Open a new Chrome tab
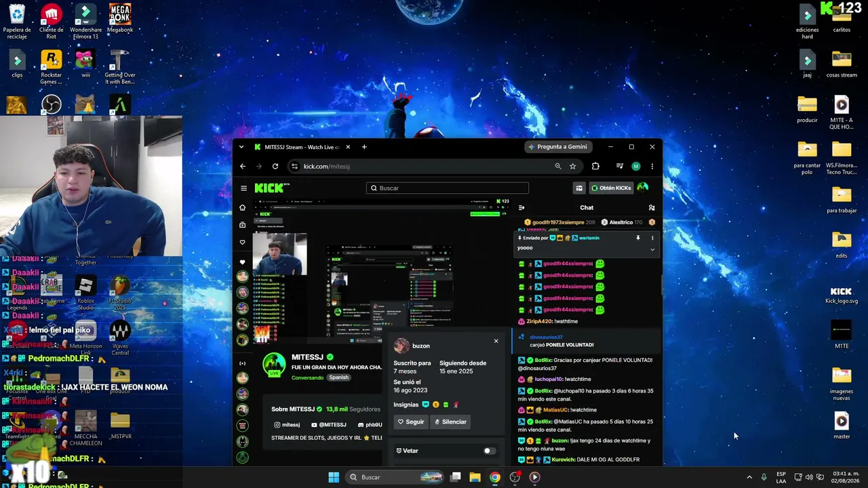Image resolution: width=868 pixels, height=488 pixels. coord(364,147)
